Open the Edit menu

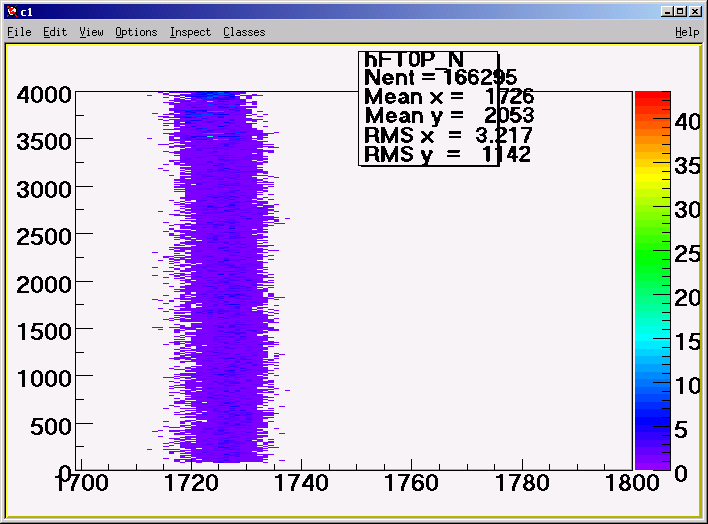[x=55, y=32]
